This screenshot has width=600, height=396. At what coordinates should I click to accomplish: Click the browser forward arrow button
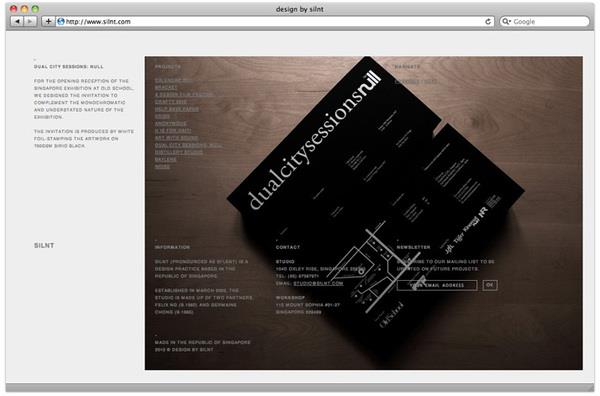pyautogui.click(x=30, y=21)
